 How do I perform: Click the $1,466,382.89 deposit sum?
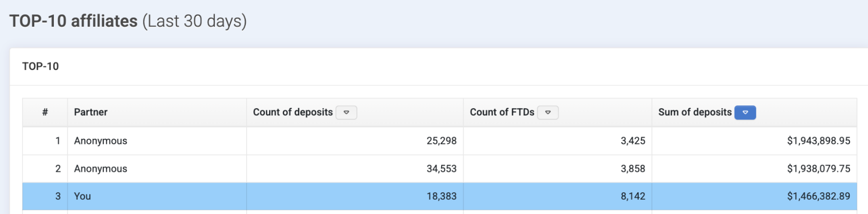point(818,196)
